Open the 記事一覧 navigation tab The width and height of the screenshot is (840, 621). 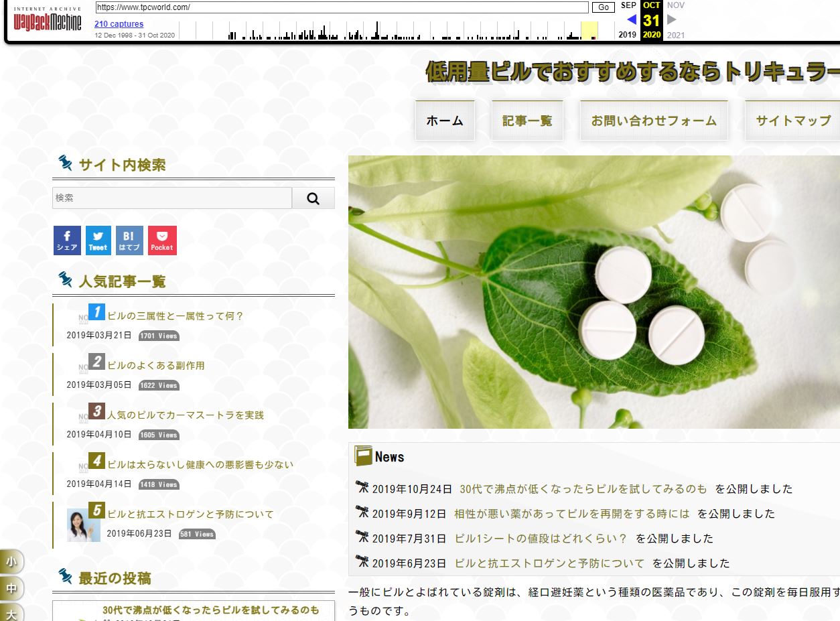click(x=527, y=121)
